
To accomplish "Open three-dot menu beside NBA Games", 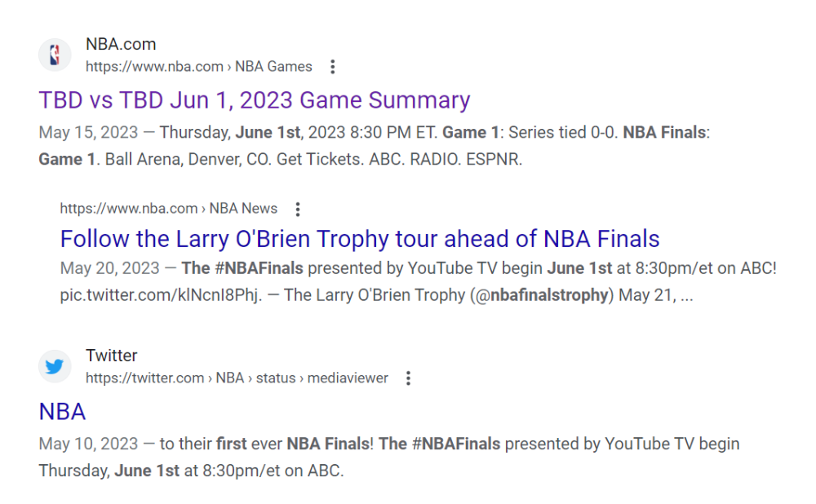I will [333, 67].
